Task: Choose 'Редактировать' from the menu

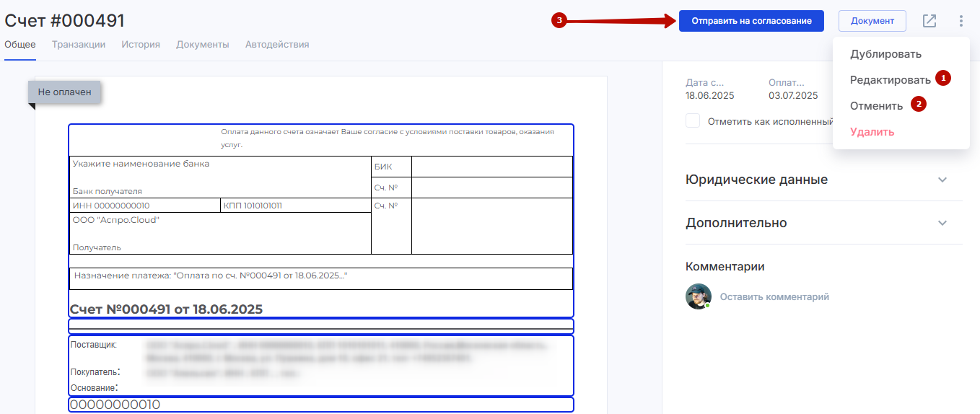Action: (890, 80)
